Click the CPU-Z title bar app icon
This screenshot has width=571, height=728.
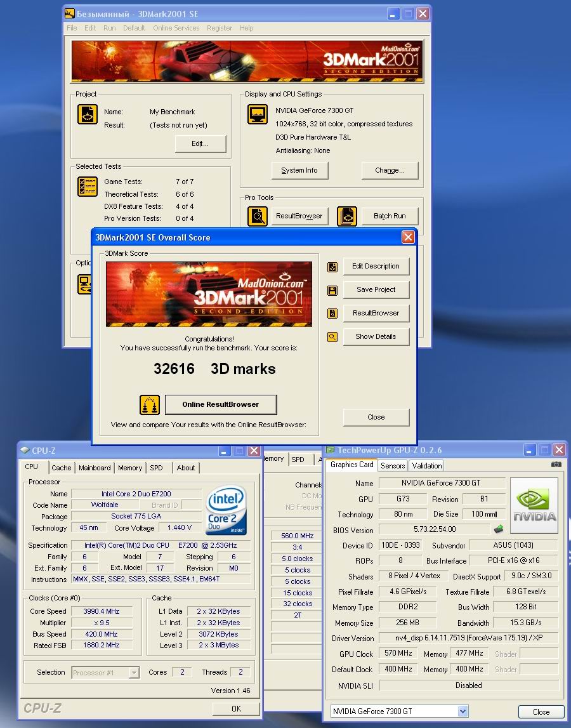coord(25,451)
